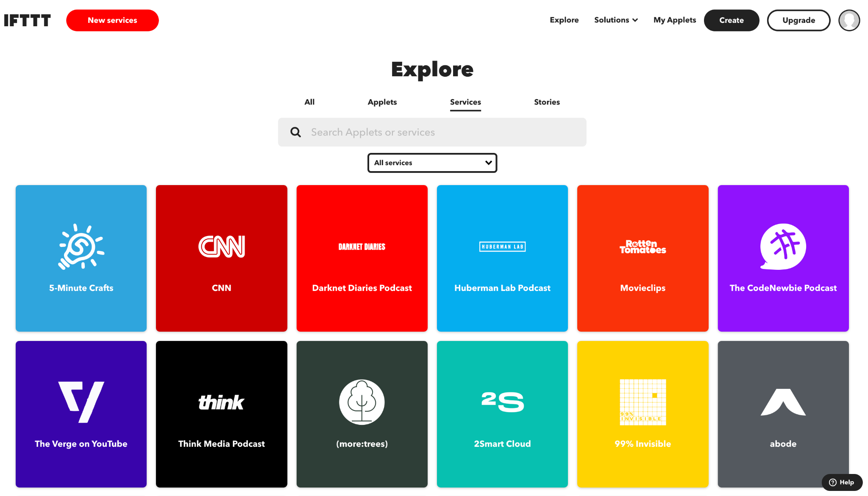Click the New services button
The height and width of the screenshot is (496, 868).
(113, 20)
